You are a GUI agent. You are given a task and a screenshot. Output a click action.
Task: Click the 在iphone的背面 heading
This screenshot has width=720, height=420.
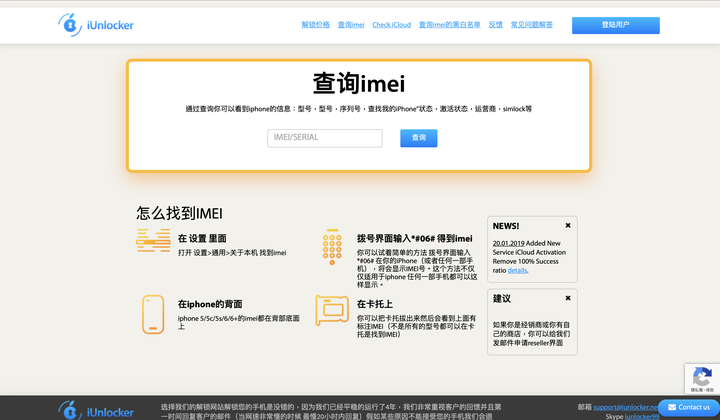click(210, 304)
